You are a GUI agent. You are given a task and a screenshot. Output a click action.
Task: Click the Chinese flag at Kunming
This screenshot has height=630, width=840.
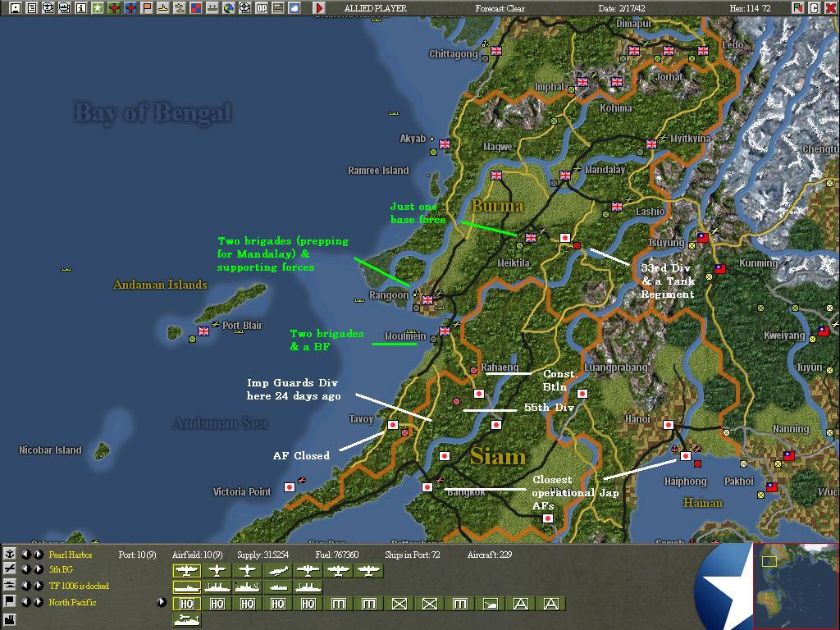click(719, 269)
